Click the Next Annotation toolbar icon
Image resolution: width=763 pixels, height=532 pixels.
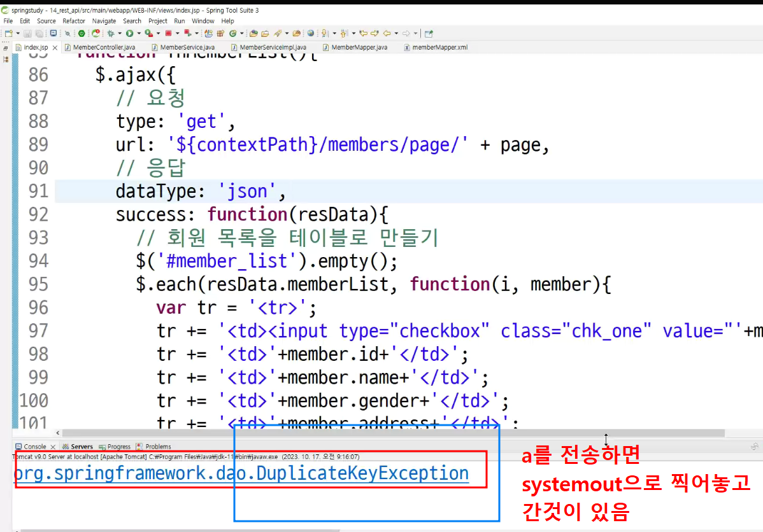pyautogui.click(x=325, y=34)
